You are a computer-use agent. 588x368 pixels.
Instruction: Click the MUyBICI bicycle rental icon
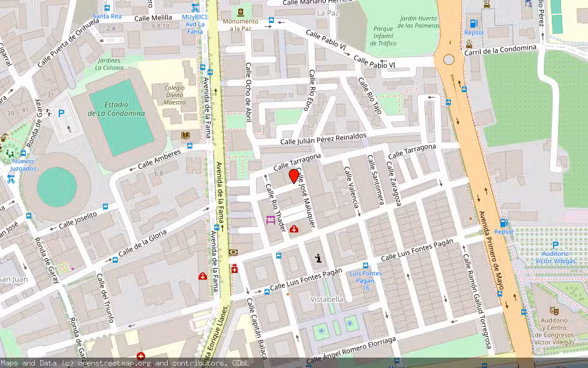[195, 7]
